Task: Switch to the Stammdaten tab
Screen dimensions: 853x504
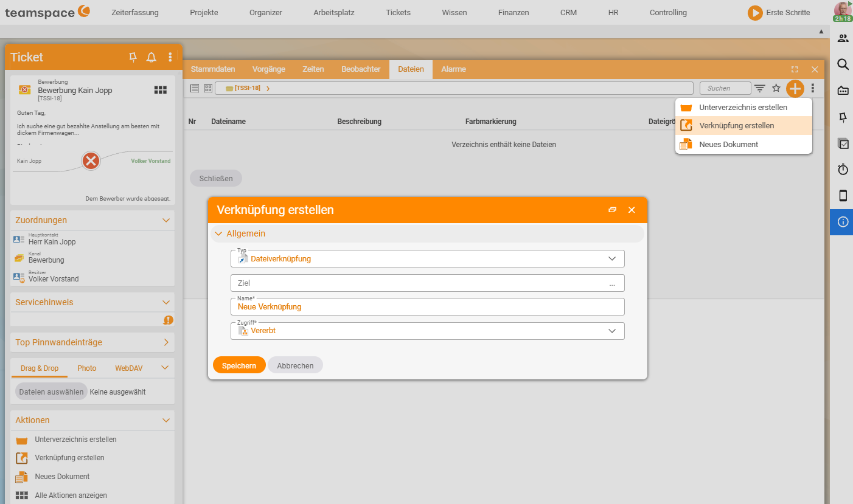Action: coord(213,69)
